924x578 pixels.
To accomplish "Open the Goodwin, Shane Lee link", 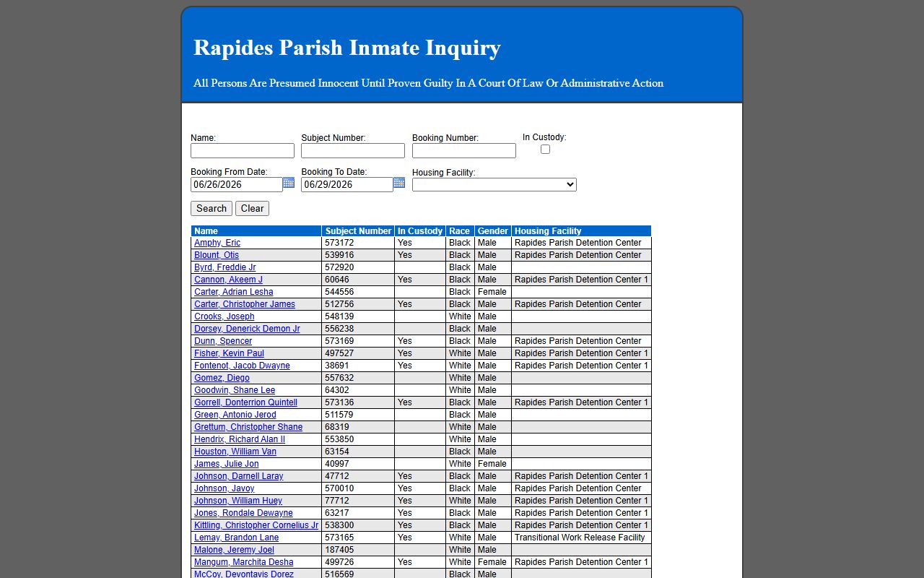I will pyautogui.click(x=235, y=390).
